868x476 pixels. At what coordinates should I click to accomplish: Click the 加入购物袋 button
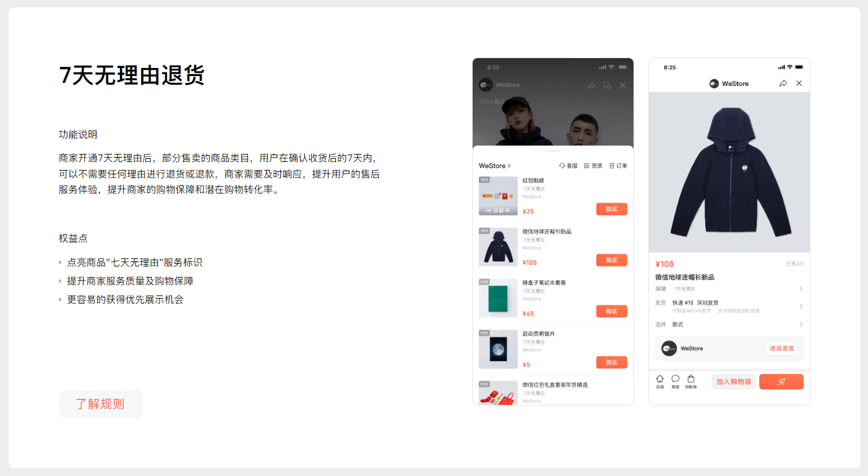click(x=734, y=382)
